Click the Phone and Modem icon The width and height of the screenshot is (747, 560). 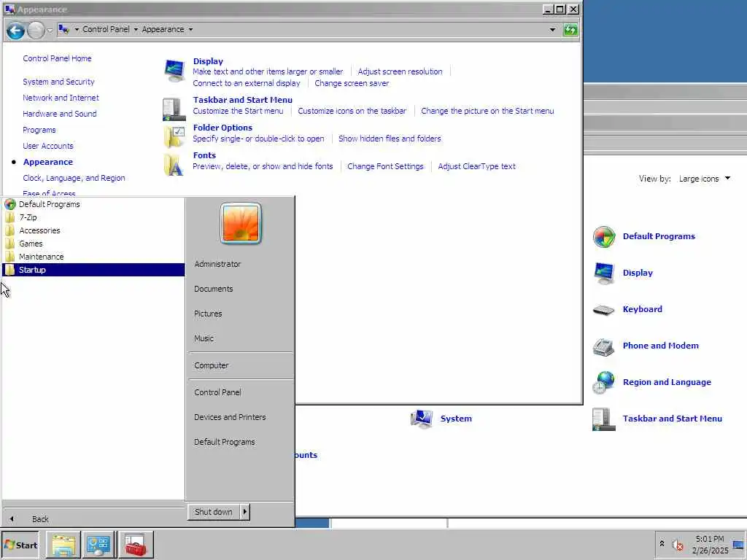604,346
